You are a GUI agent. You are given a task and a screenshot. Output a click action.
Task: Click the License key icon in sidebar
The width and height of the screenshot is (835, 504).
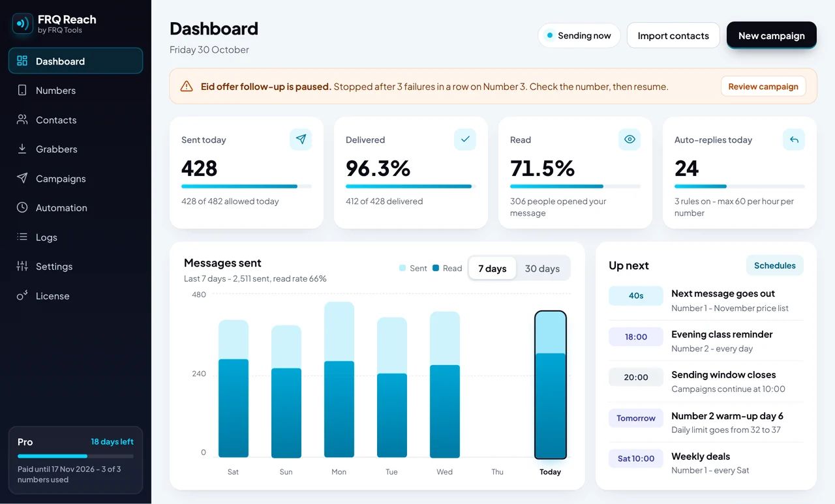point(22,295)
